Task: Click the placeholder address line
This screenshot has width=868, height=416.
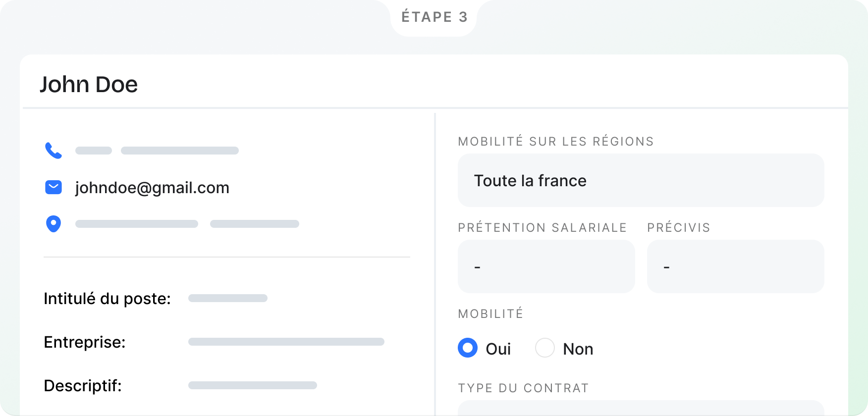Action: click(x=187, y=224)
